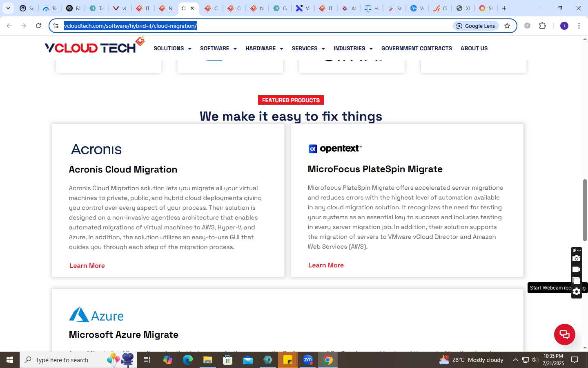Viewport: 588px width, 368px height.
Task: Open Chrome three-dot menu
Action: click(x=579, y=26)
